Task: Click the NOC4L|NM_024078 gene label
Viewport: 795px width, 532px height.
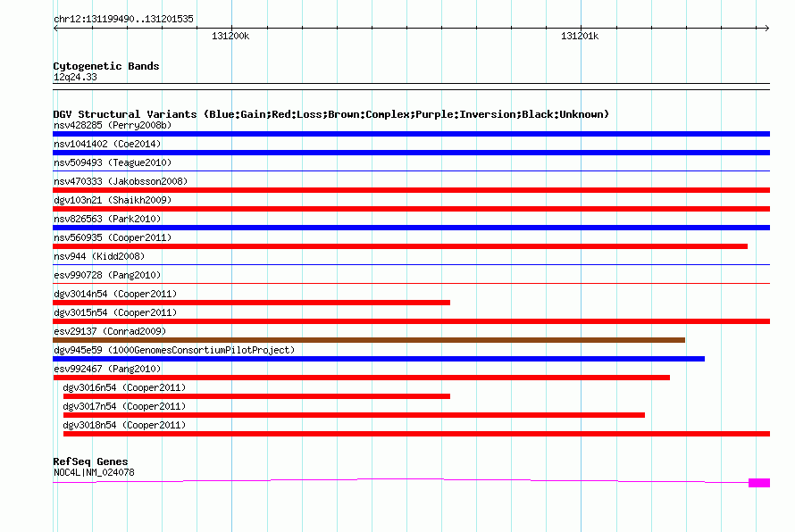Action: tap(94, 472)
